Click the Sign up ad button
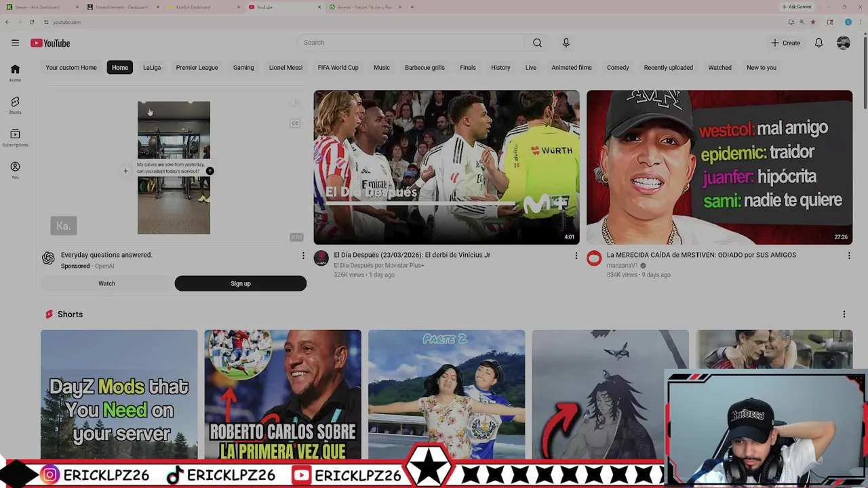 [x=241, y=283]
